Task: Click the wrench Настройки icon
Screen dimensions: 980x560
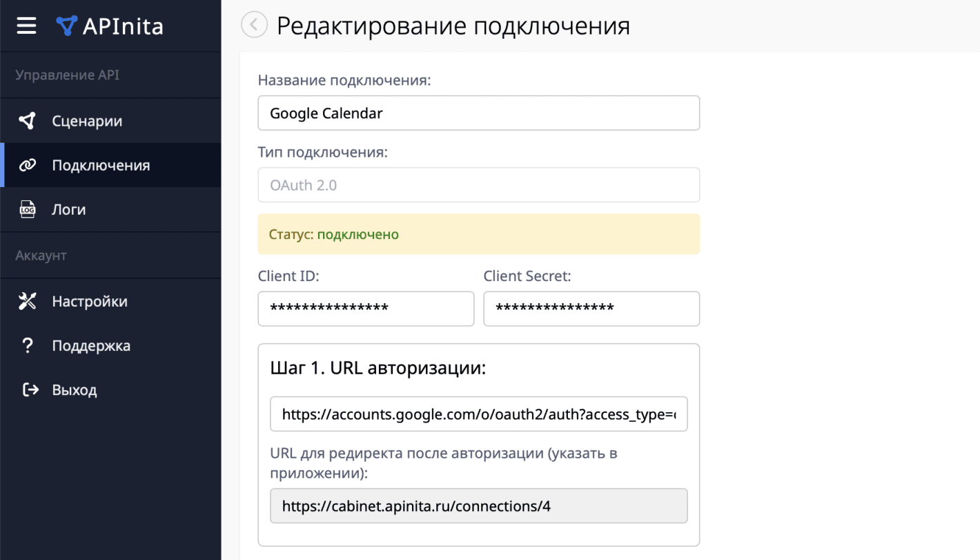Action: pos(27,300)
